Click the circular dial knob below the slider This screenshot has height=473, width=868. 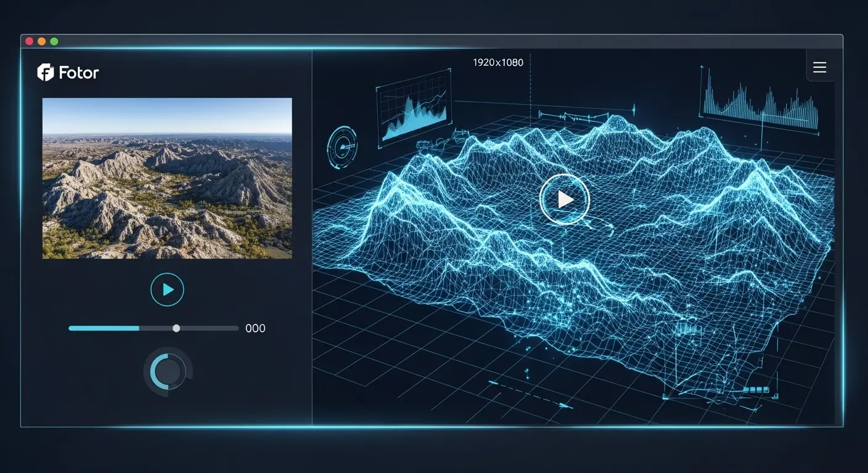[x=168, y=372]
